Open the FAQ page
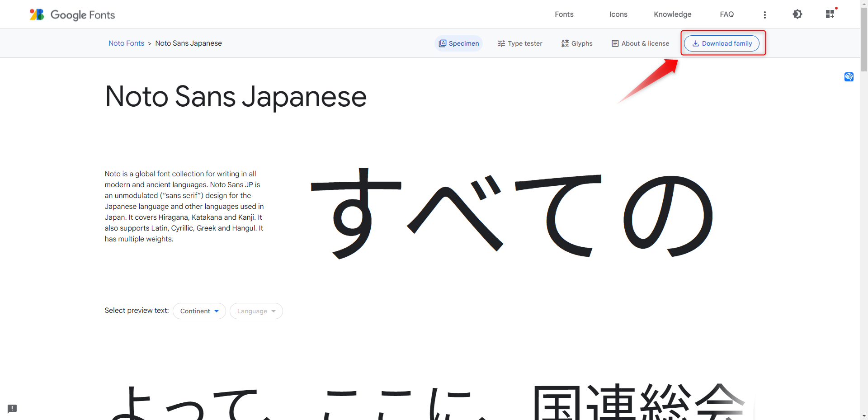Screen dimensions: 868x420 (x=726, y=14)
